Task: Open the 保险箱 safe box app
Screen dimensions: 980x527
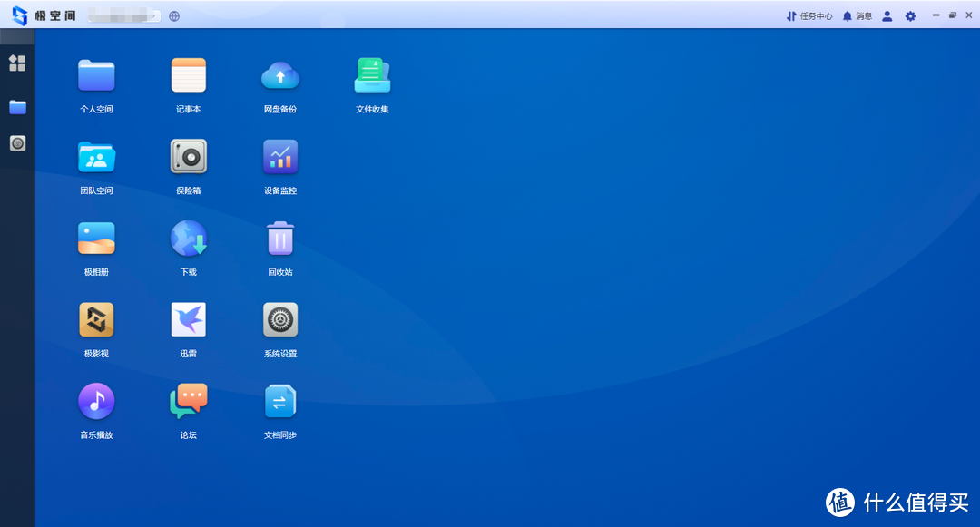Action: 189,158
